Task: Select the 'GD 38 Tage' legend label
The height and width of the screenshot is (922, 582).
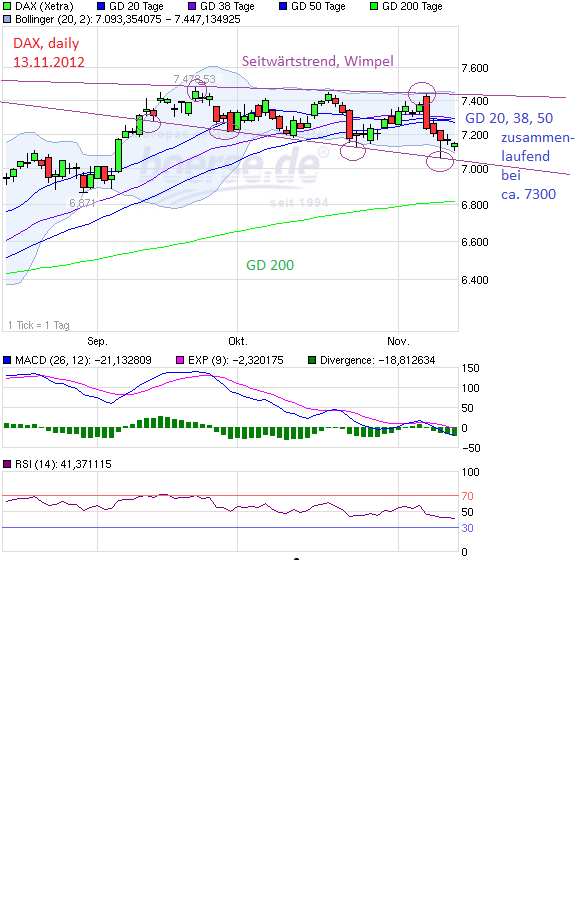Action: [x=228, y=6]
